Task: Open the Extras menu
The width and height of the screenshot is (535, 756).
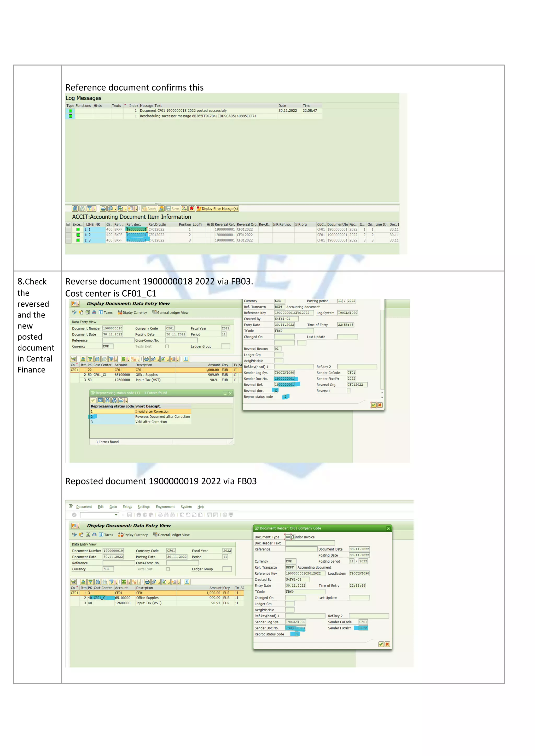Action: tap(127, 507)
